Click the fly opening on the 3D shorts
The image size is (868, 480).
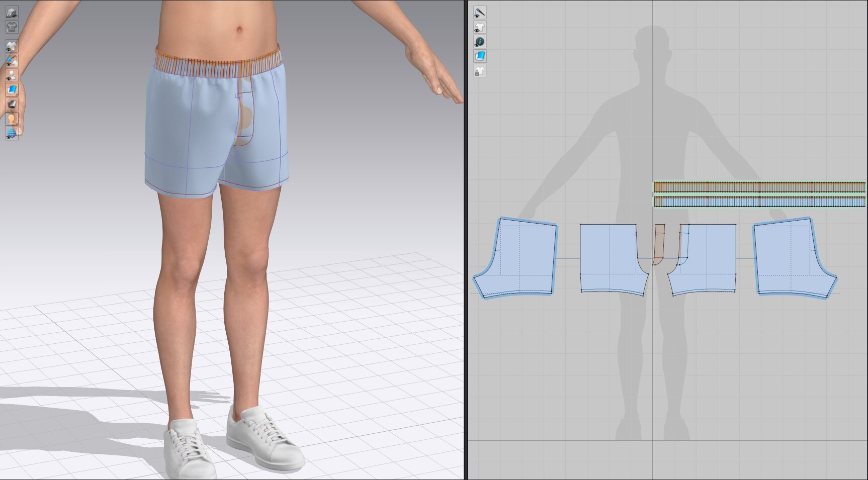246,116
